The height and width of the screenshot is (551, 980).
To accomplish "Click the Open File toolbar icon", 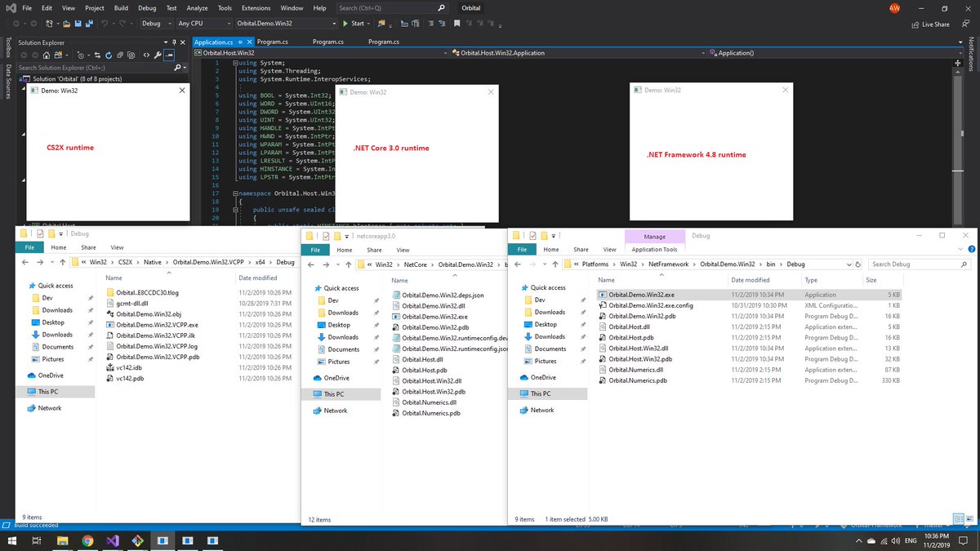I will coord(66,24).
